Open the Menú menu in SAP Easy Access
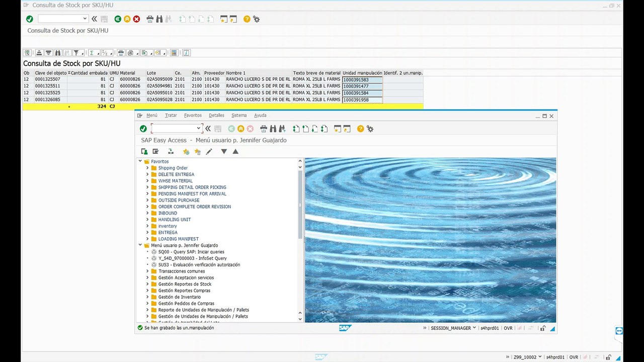644x362 pixels. [152, 116]
